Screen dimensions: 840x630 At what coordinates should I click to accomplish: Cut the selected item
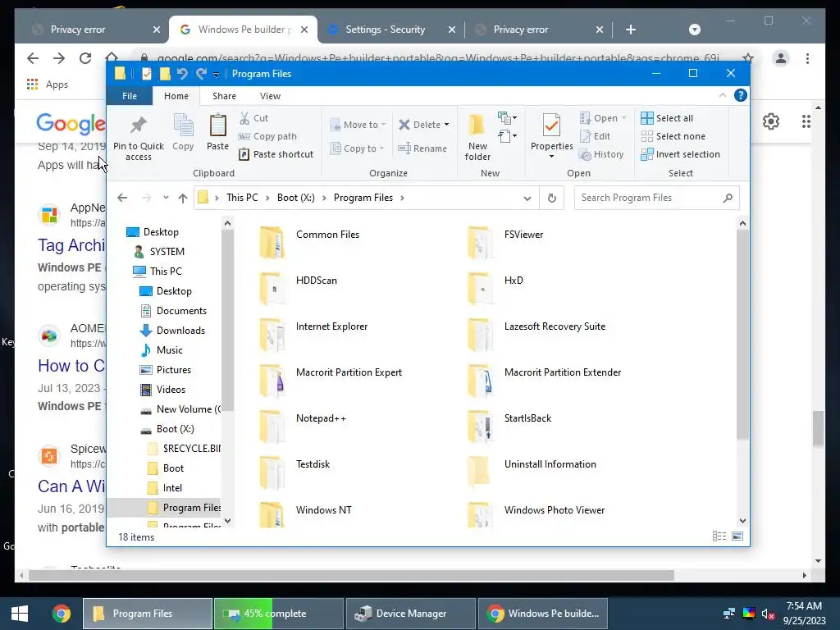click(254, 118)
